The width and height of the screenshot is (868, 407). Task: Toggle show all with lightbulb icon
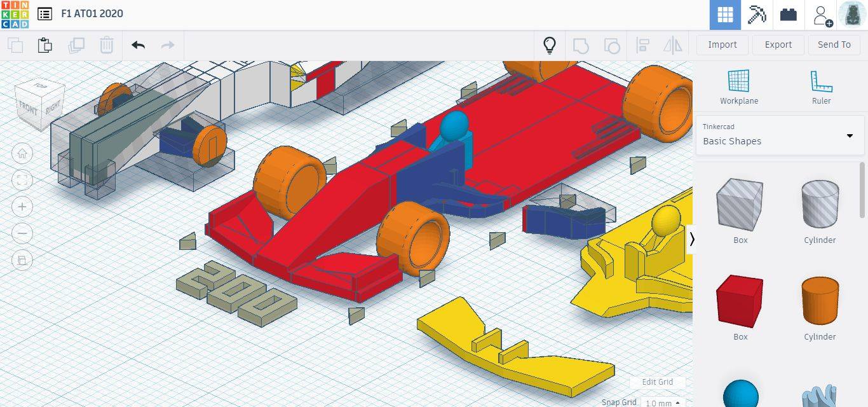pos(549,45)
